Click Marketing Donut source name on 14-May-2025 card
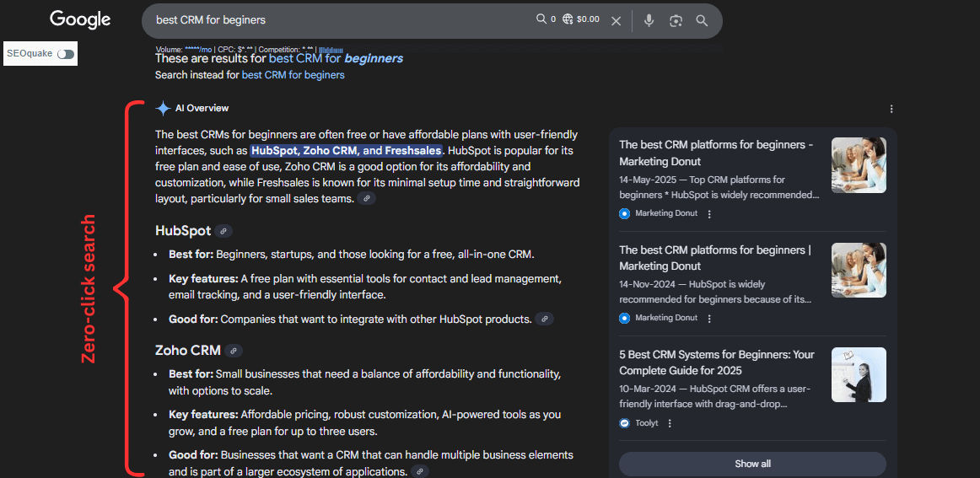The image size is (980, 478). pyautogui.click(x=666, y=213)
